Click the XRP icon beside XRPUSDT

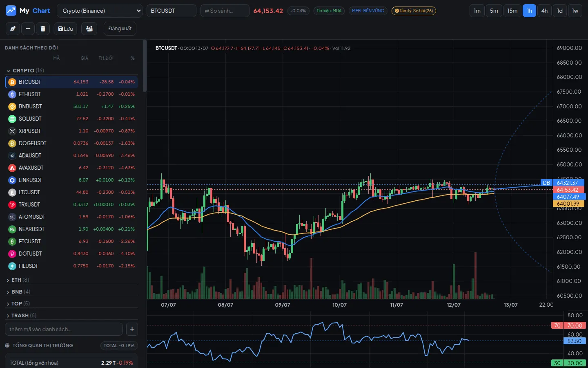12,131
